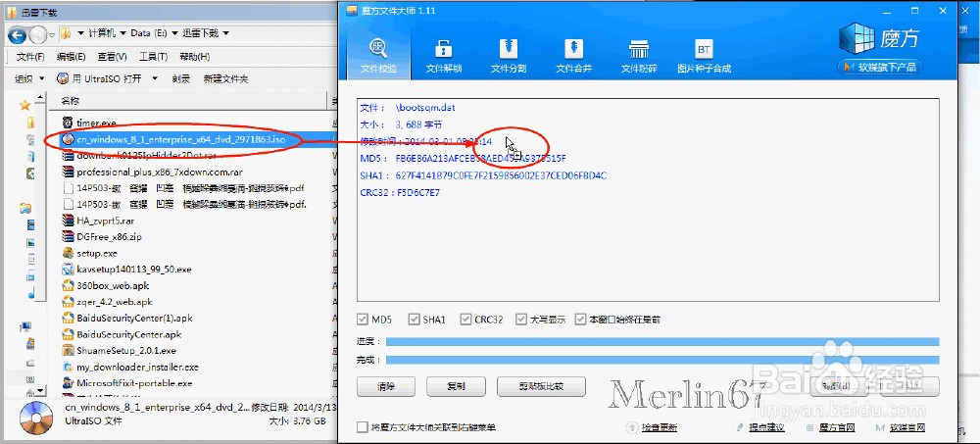Open the 查看(V) menu
This screenshot has width=980, height=444.
point(113,57)
